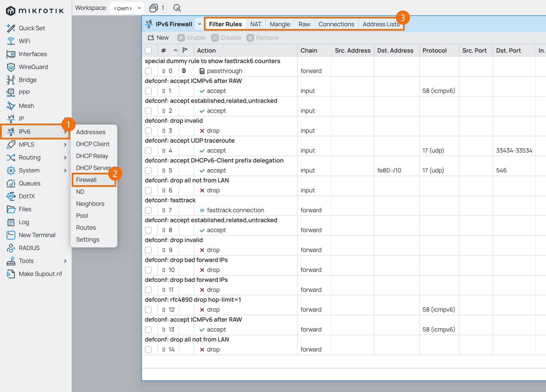546x392 pixels.
Task: Open the Workspace dropdown
Action: (x=127, y=8)
